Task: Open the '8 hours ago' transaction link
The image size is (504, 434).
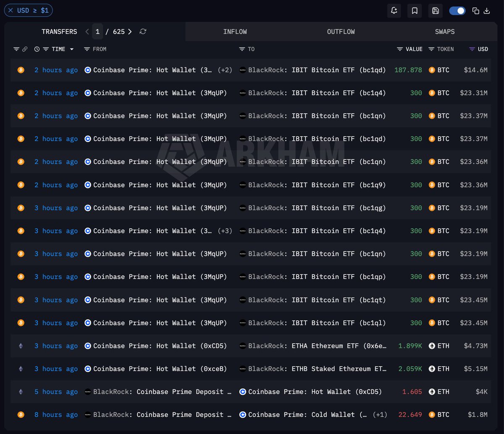Action: (x=56, y=415)
